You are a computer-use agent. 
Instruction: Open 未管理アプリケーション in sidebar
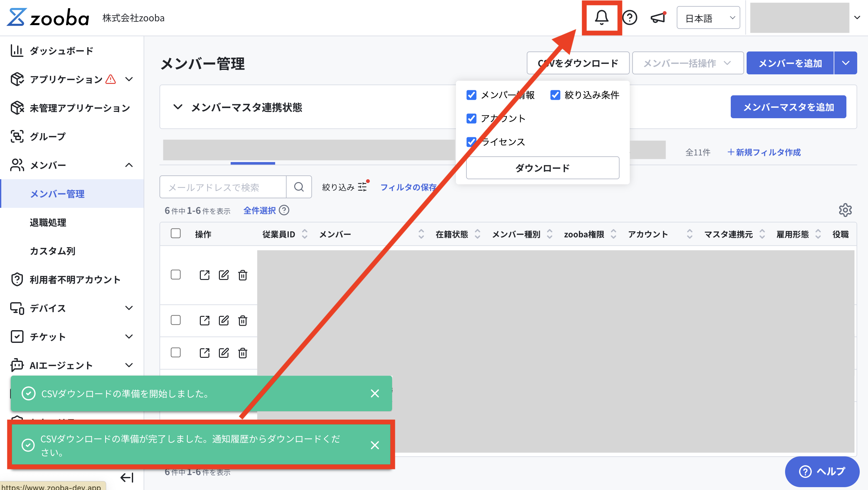(72, 108)
